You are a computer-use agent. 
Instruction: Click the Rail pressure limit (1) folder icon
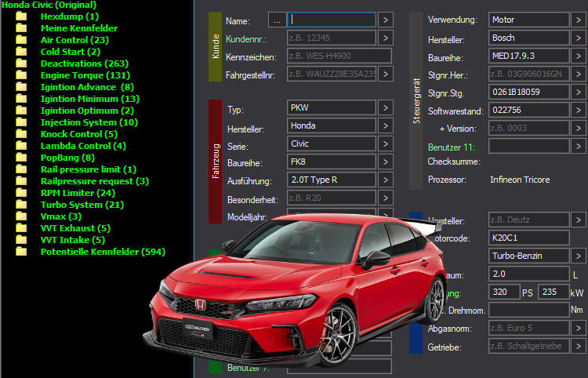pyautogui.click(x=21, y=169)
